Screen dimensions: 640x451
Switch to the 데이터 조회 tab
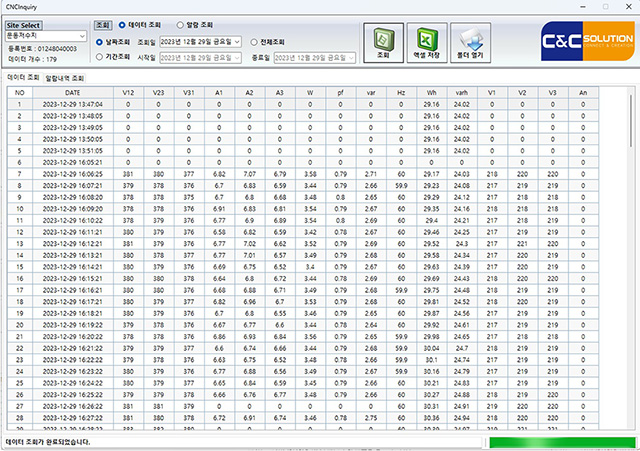[x=23, y=77]
